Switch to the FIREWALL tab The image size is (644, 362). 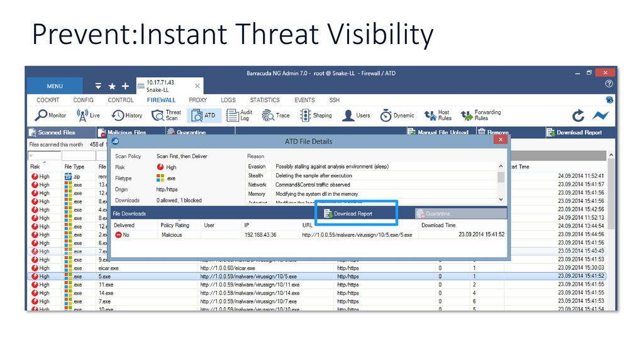161,100
